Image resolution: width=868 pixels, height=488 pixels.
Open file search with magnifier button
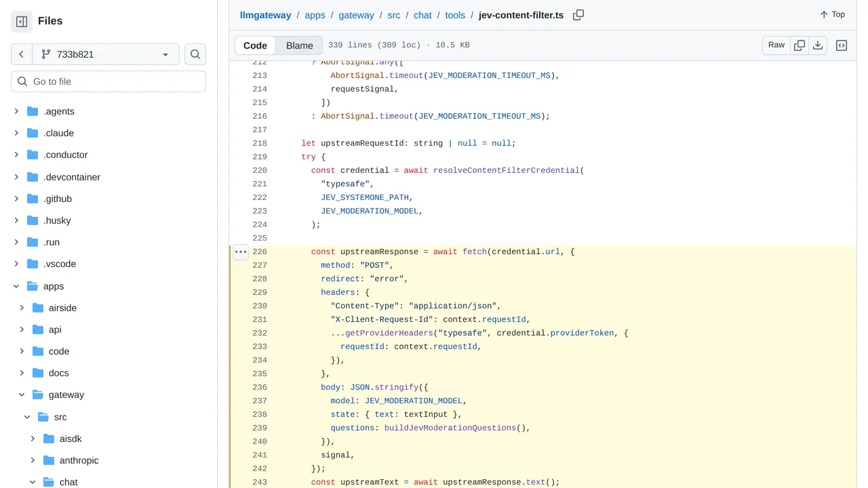tap(195, 54)
